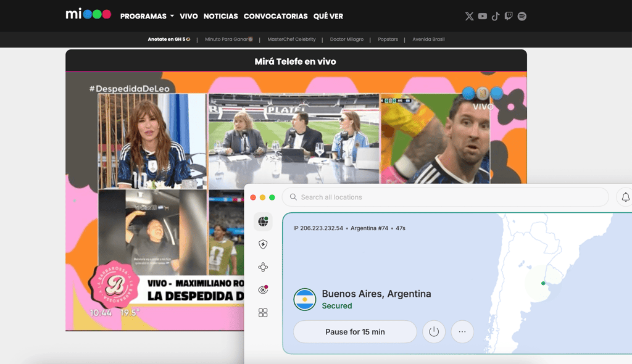
Task: Open the Popstars link
Action: (x=388, y=39)
